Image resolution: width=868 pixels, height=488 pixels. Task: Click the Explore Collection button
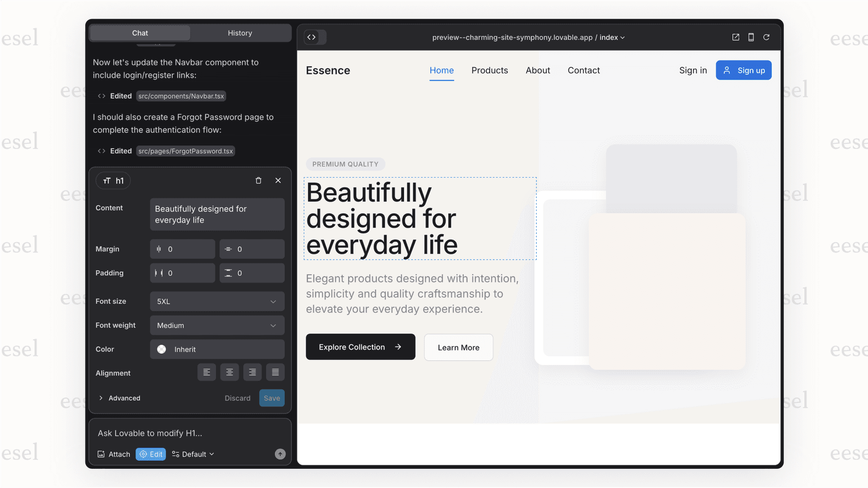[360, 347]
